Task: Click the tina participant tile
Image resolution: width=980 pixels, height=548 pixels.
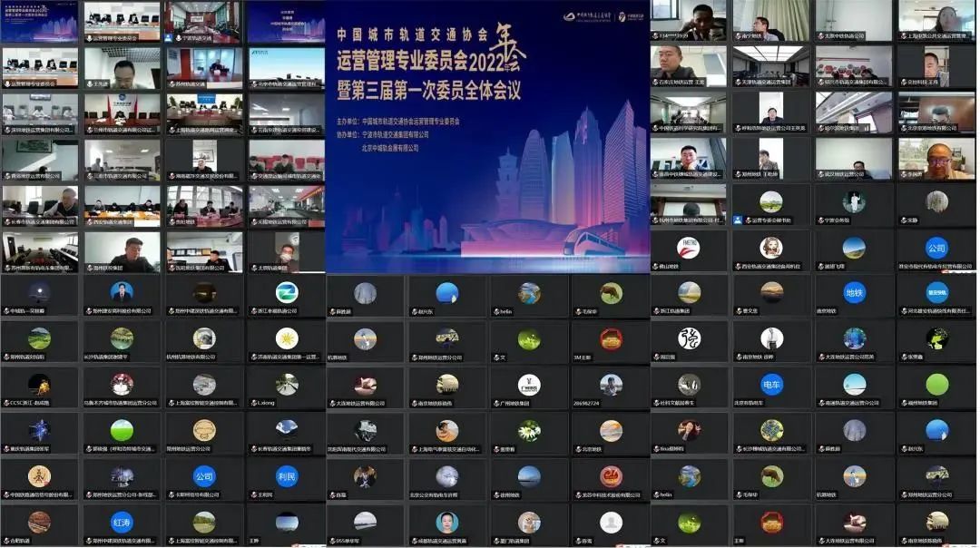Action: click(689, 435)
